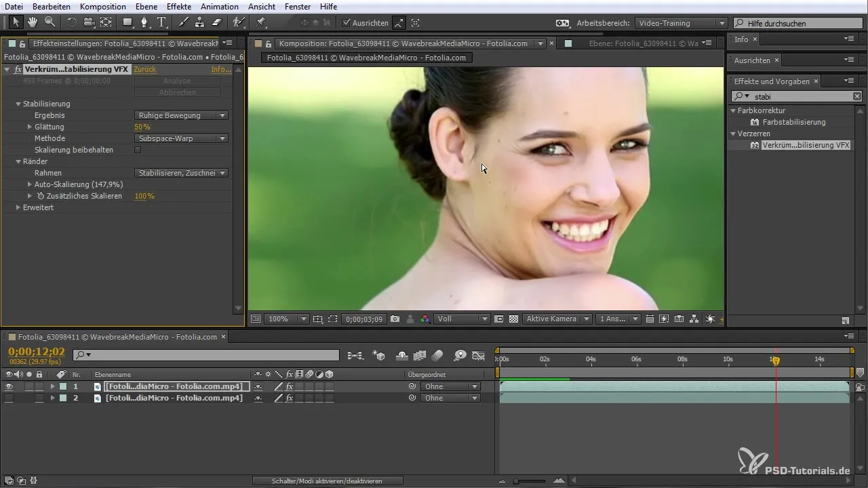
Task: Select the Pen tool
Action: pos(144,22)
